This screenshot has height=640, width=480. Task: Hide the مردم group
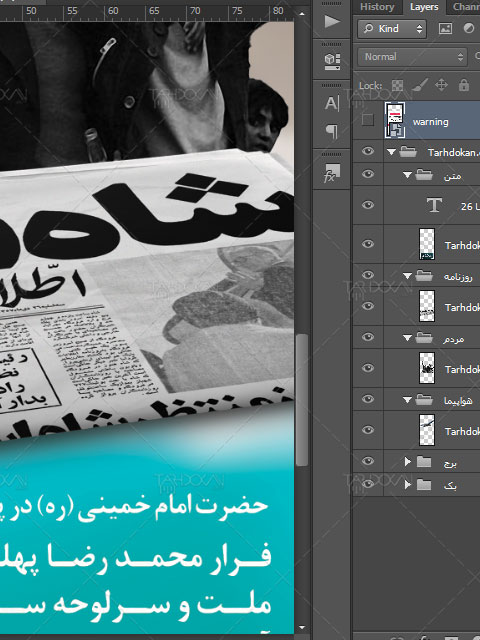[x=368, y=337]
